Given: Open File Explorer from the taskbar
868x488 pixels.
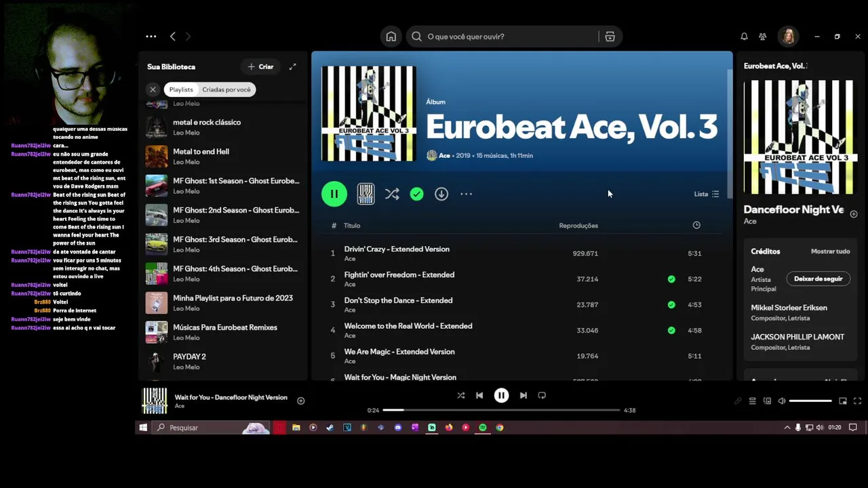Looking at the screenshot, I should (x=296, y=428).
